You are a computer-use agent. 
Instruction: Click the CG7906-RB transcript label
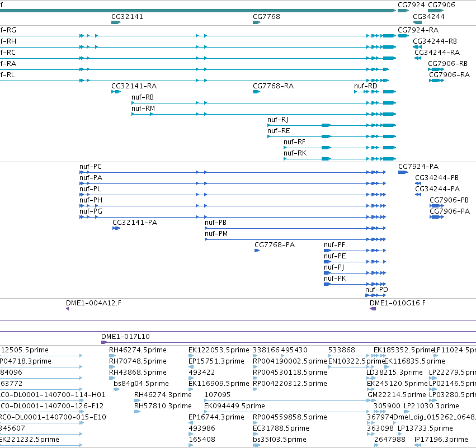click(x=447, y=64)
